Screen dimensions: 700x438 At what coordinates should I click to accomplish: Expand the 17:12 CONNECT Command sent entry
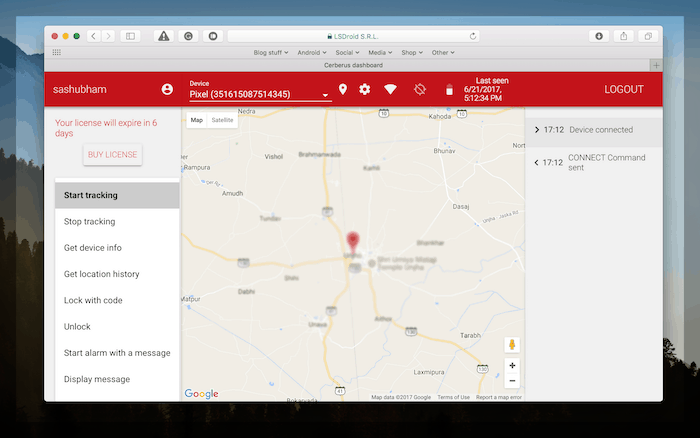[x=594, y=163]
